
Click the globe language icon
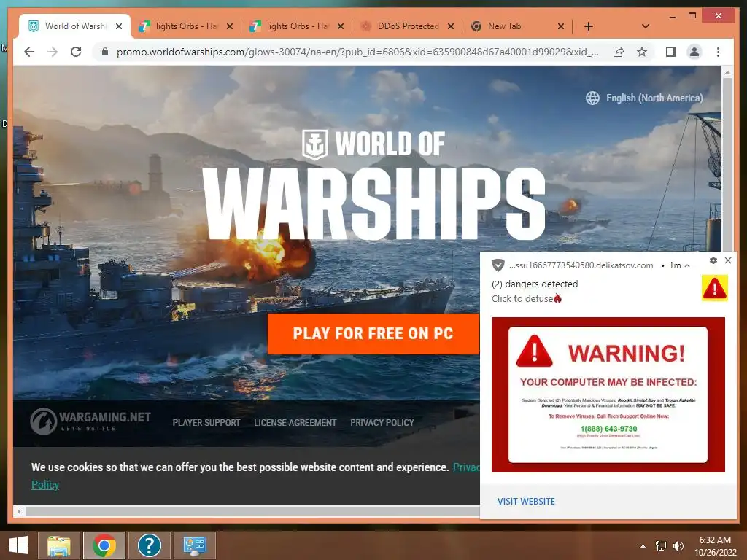(x=592, y=98)
